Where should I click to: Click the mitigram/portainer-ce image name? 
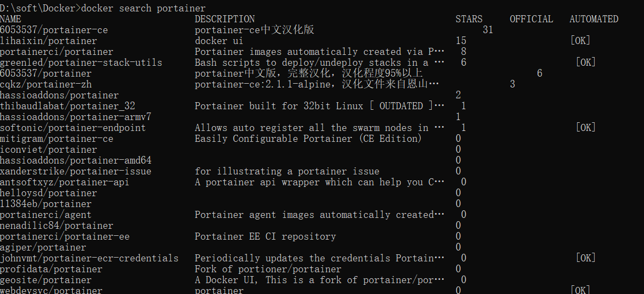coord(56,139)
